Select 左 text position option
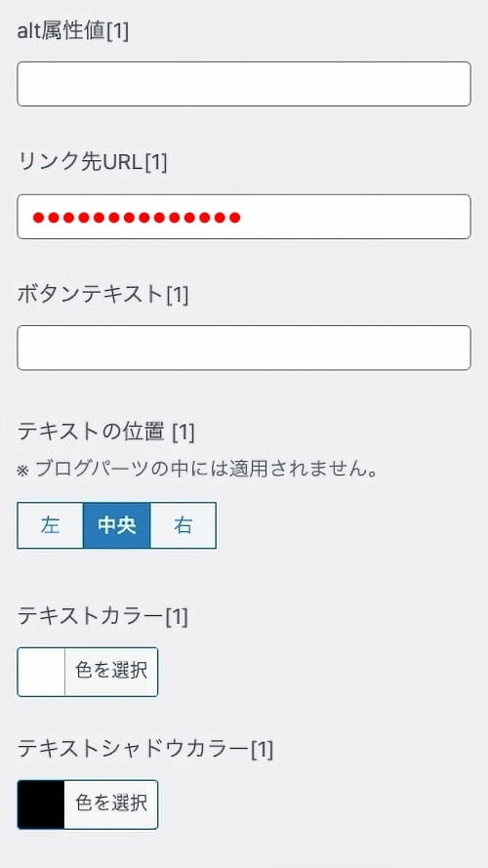 point(51,525)
